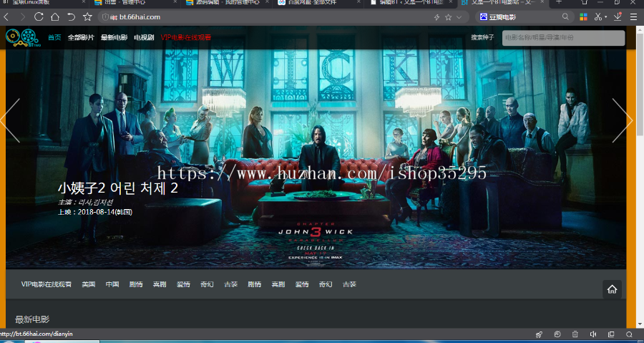Switch to 出售 - 管理中心 tab
Viewport: 644px width, 343px height.
coord(135,2)
